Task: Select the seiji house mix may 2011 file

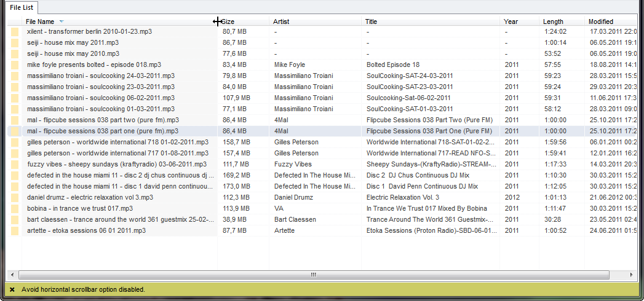Action: click(x=73, y=42)
